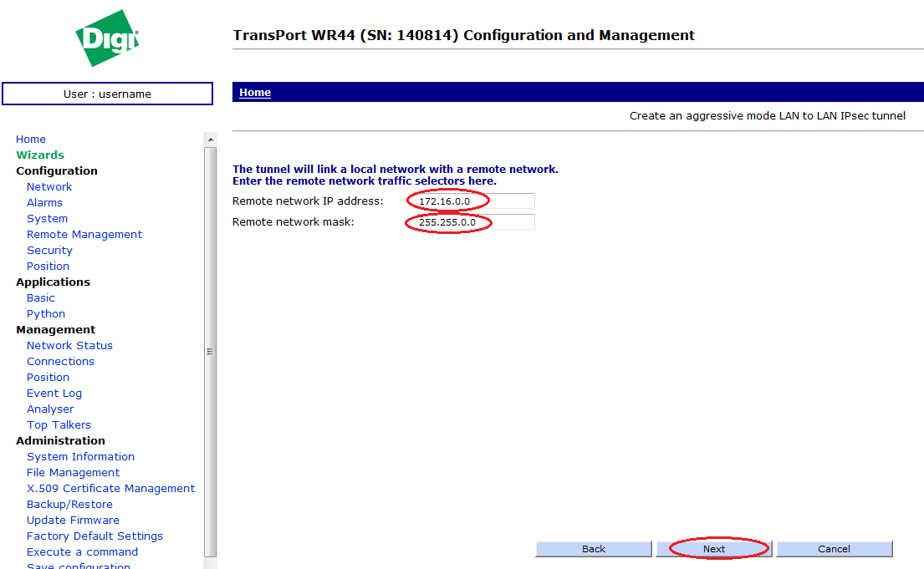Cancel the IPsec tunnel wizard
The height and width of the screenshot is (569, 924).
834,549
